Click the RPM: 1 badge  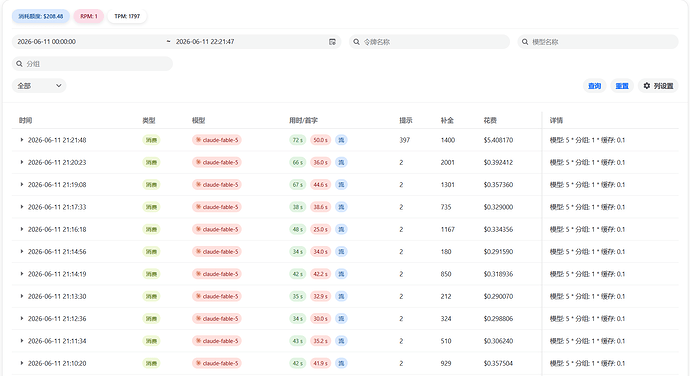pyautogui.click(x=89, y=16)
